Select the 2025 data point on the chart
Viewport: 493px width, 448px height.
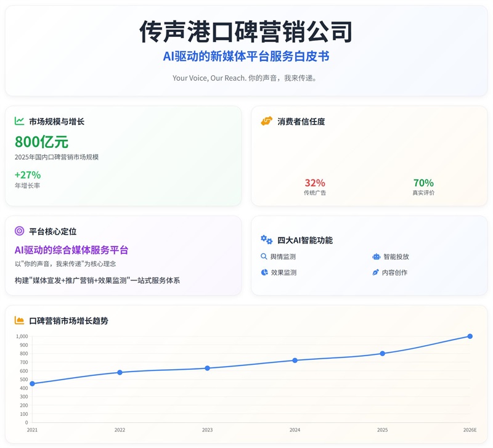[x=382, y=353]
